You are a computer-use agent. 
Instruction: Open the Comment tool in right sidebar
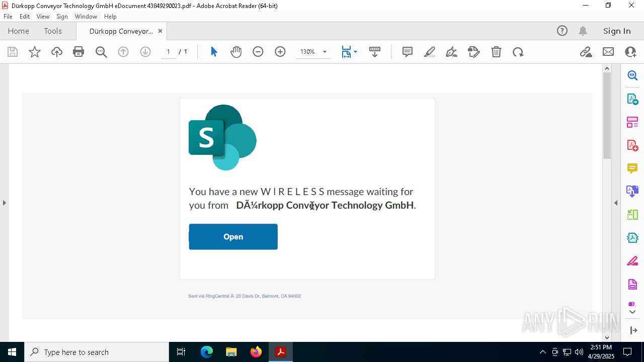point(632,168)
